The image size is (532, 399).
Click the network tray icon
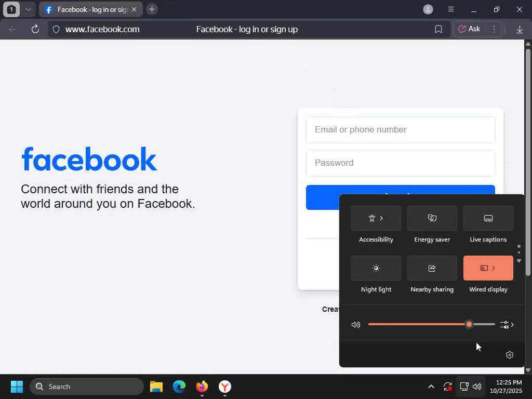point(464,387)
